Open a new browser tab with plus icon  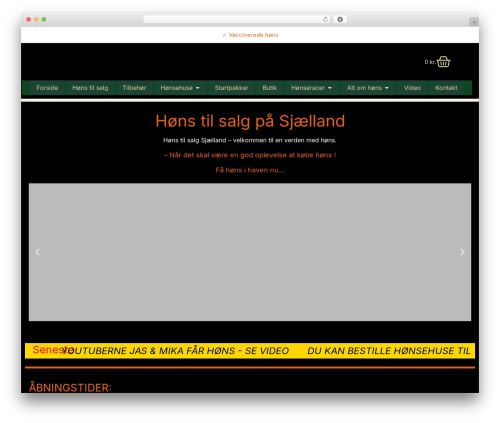point(474,22)
